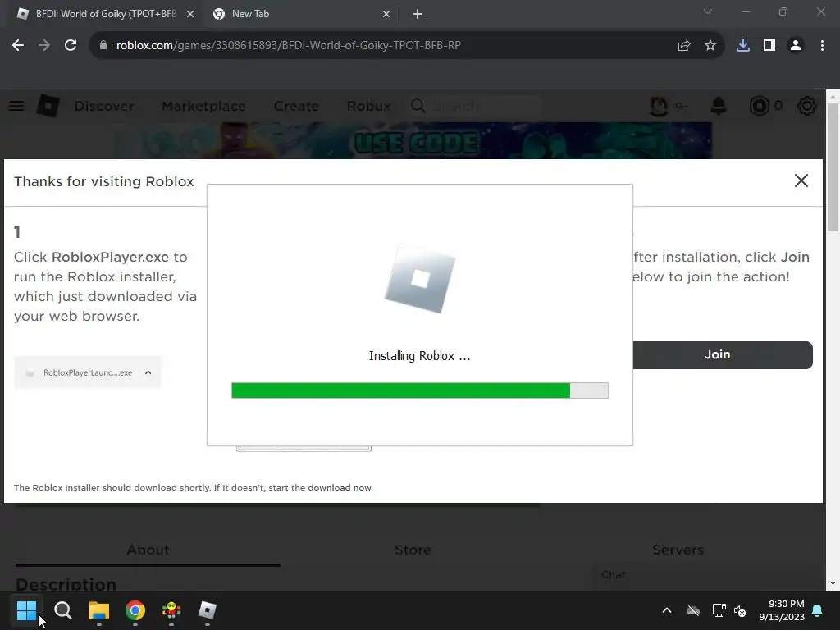Image resolution: width=840 pixels, height=630 pixels.
Task: Click the lock icon in address bar
Action: click(x=103, y=46)
